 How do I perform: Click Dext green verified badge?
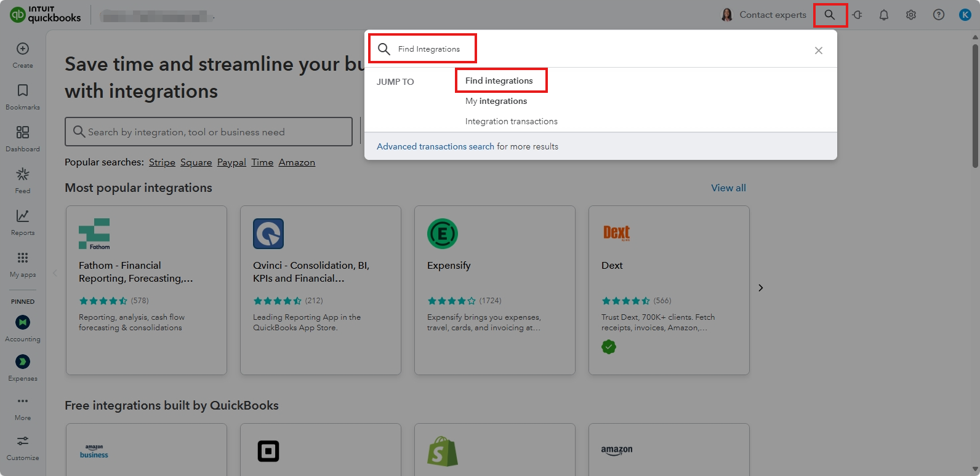(609, 347)
